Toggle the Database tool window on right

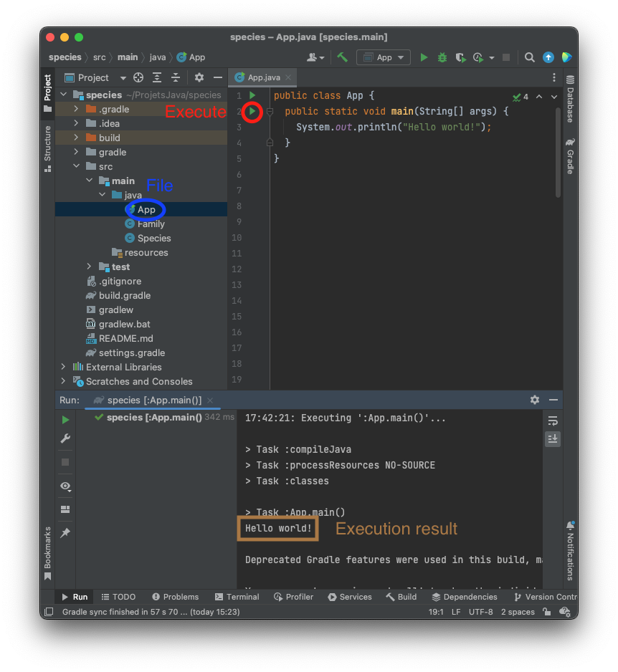coord(570,99)
